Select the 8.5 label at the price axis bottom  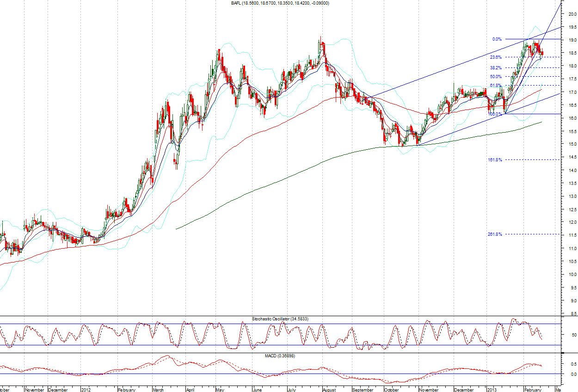(573, 314)
